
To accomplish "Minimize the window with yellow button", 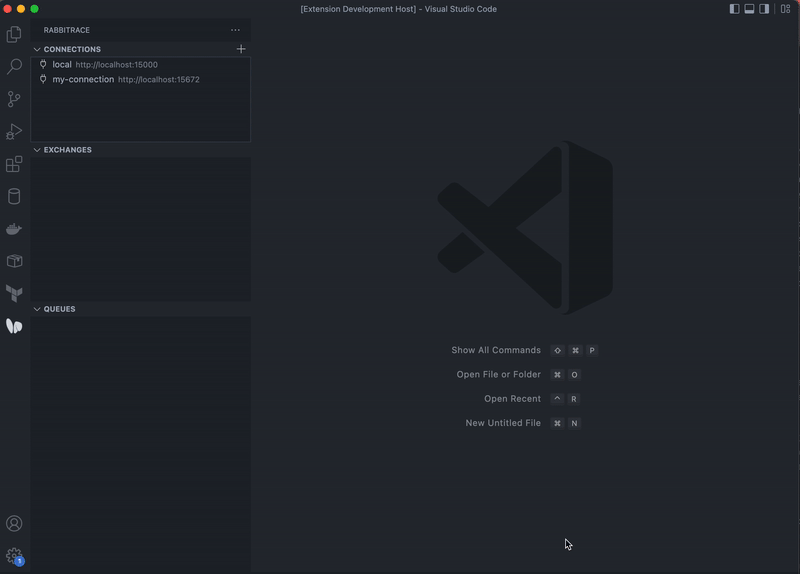I will [x=21, y=9].
